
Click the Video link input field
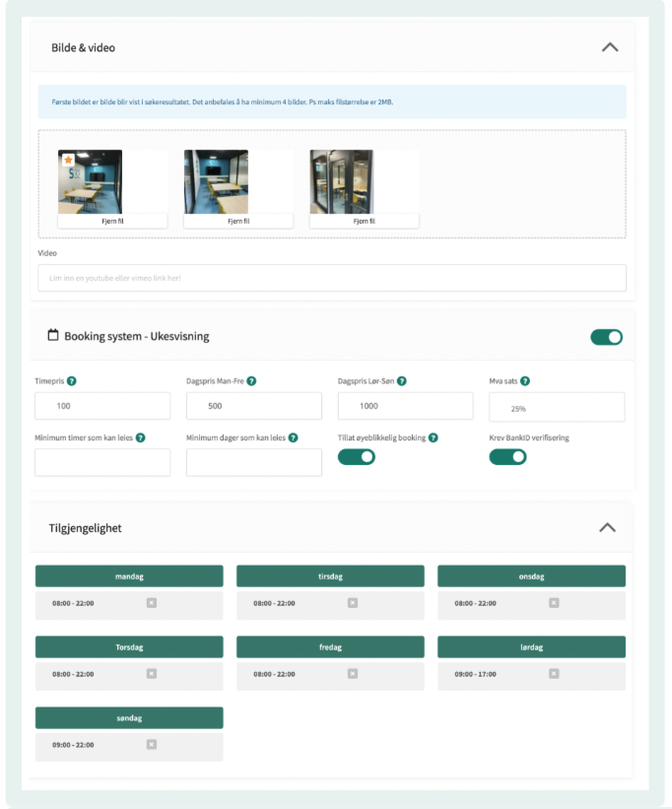click(x=332, y=278)
